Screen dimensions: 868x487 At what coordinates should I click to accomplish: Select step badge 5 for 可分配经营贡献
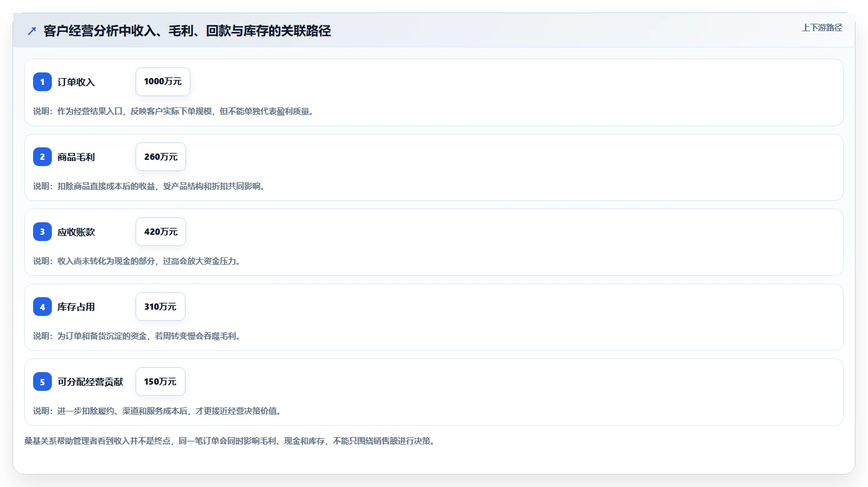pos(42,381)
